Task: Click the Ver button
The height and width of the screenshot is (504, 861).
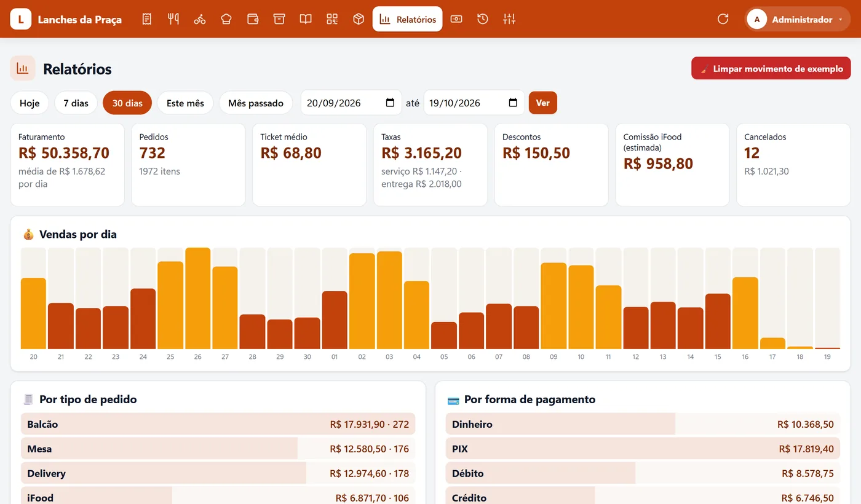Action: point(543,103)
